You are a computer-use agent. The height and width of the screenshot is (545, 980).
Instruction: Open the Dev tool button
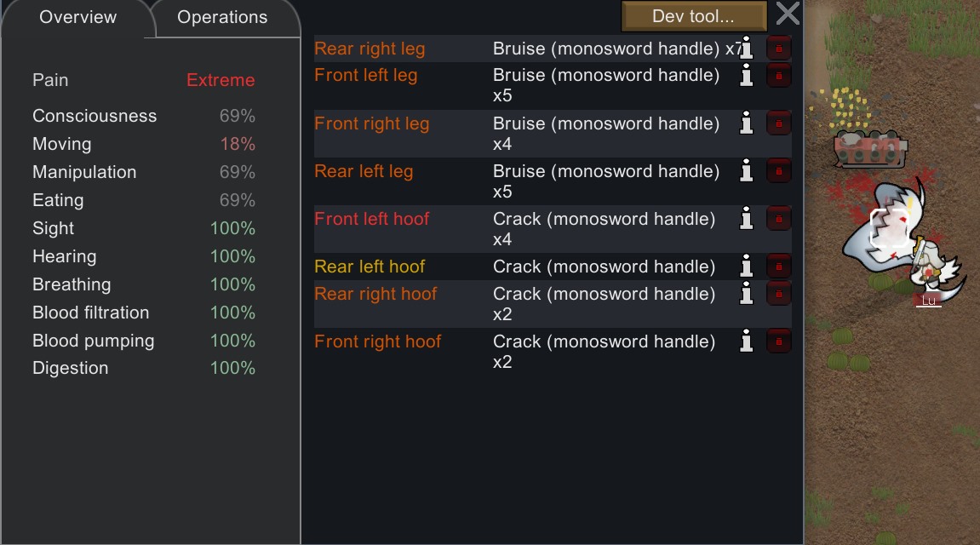694,16
